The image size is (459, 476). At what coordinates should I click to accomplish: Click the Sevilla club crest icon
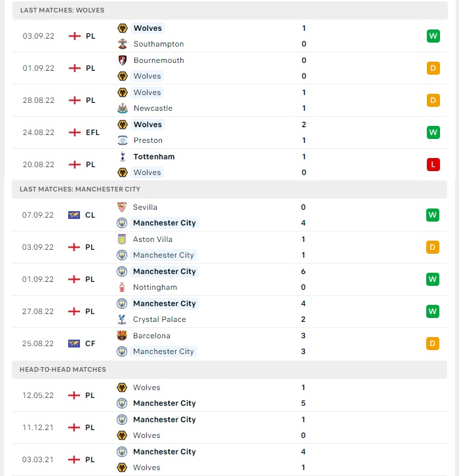point(122,207)
